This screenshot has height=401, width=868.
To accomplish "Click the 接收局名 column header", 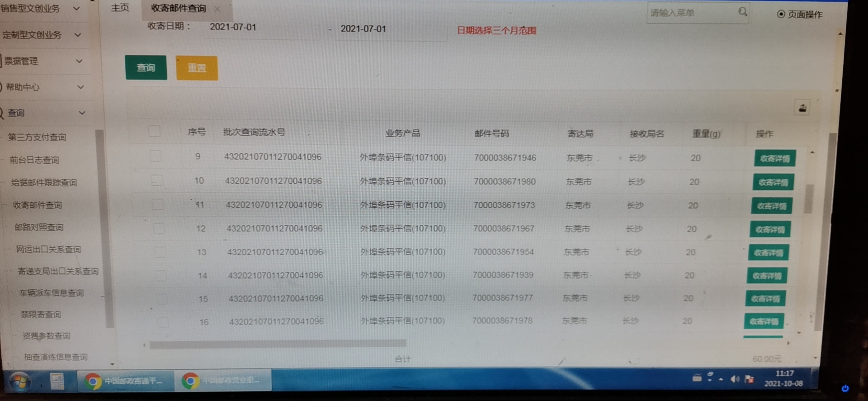I will coord(646,134).
